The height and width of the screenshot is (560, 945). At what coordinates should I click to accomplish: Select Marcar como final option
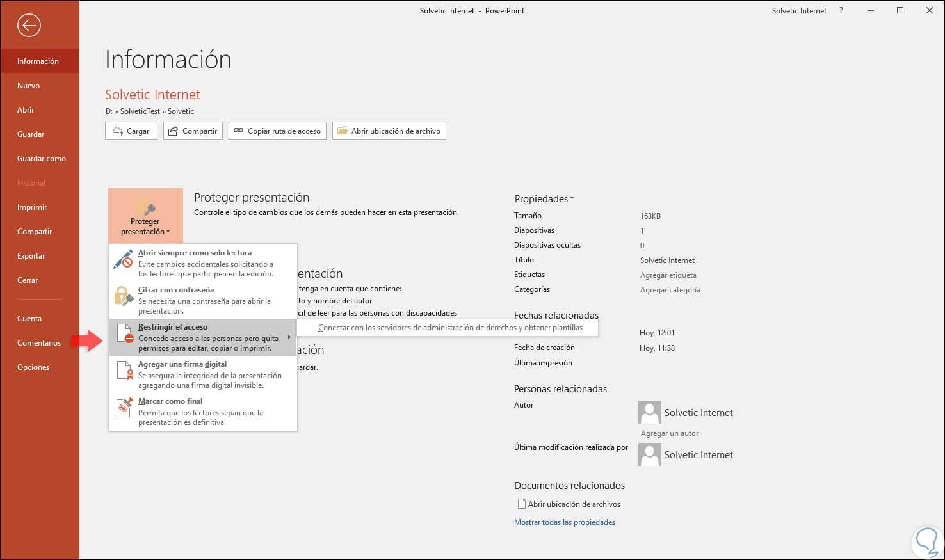point(203,412)
